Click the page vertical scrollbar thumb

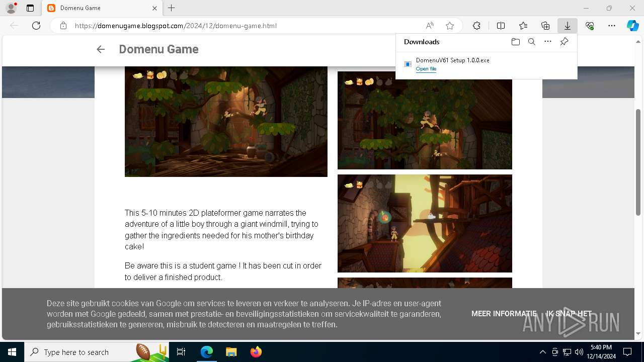(x=638, y=162)
